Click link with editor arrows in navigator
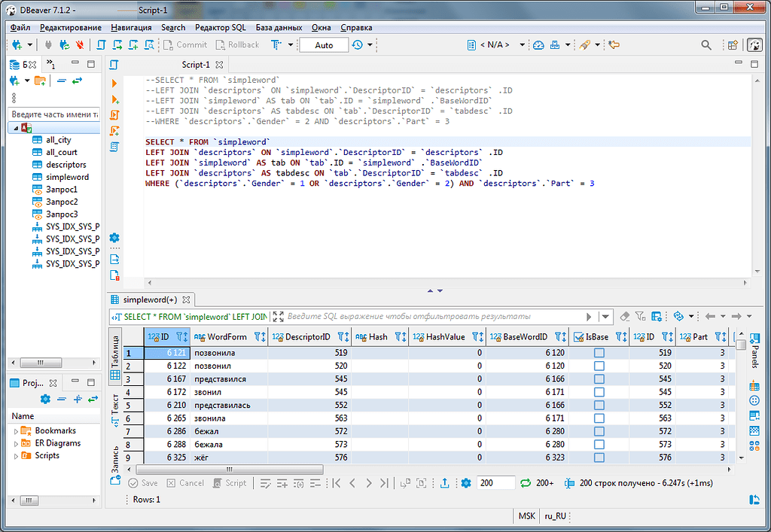The width and height of the screenshot is (771, 532). point(78,81)
